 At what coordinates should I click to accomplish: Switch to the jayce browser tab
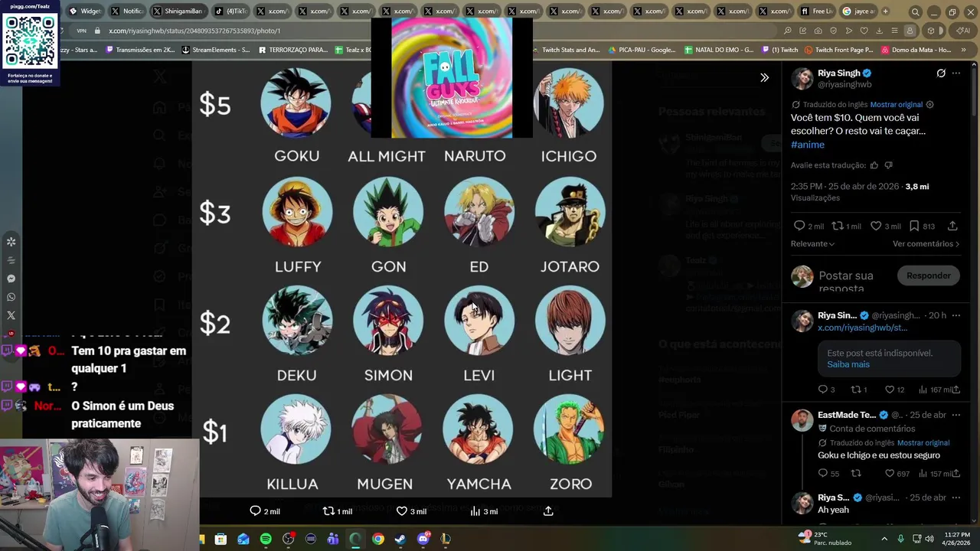click(858, 11)
